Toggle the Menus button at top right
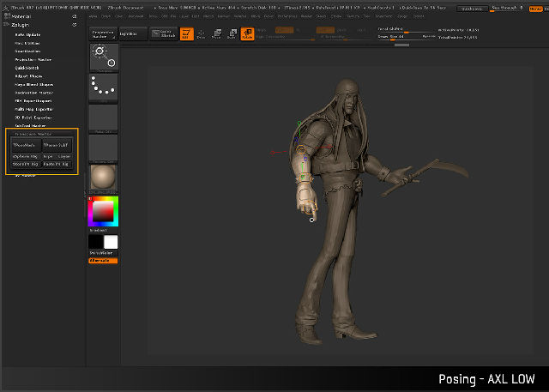The height and width of the screenshot is (392, 549). [535, 9]
